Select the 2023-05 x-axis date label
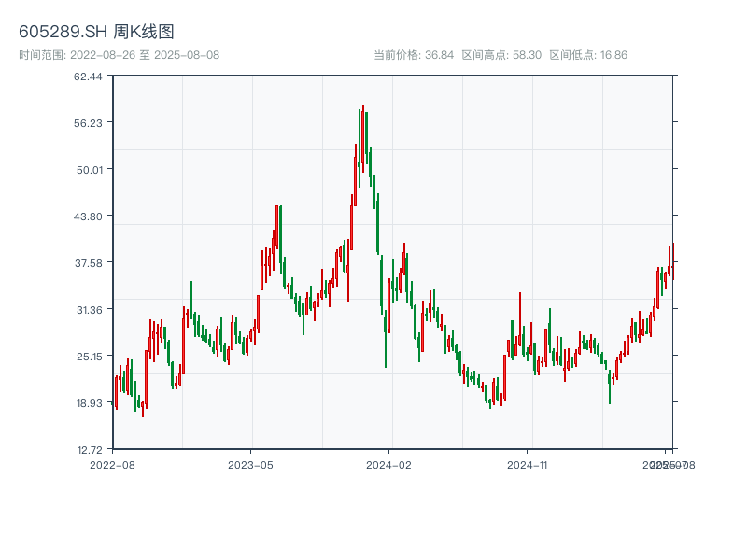This screenshot has width=747, height=560. click(x=250, y=464)
